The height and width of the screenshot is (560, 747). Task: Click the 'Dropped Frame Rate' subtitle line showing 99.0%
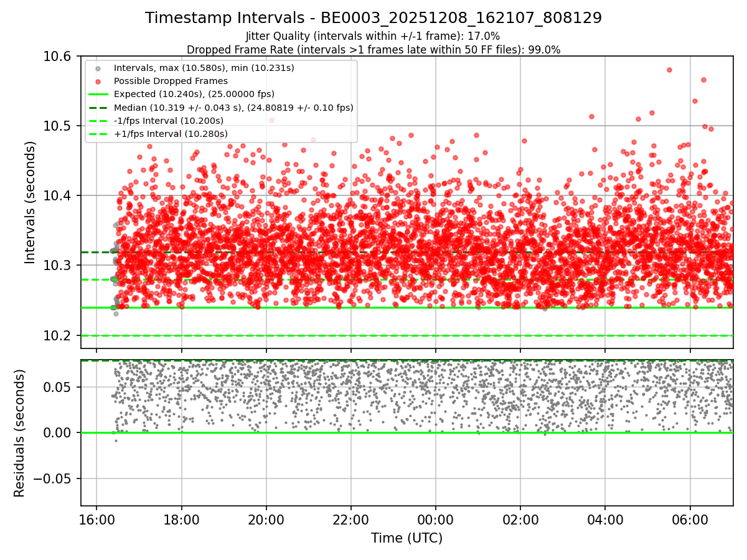[374, 50]
